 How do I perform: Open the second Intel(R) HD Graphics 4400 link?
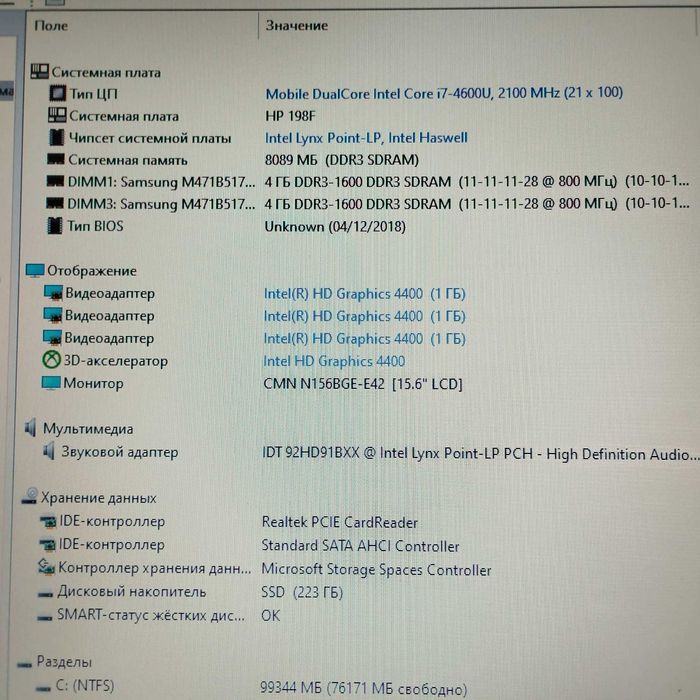pos(364,316)
